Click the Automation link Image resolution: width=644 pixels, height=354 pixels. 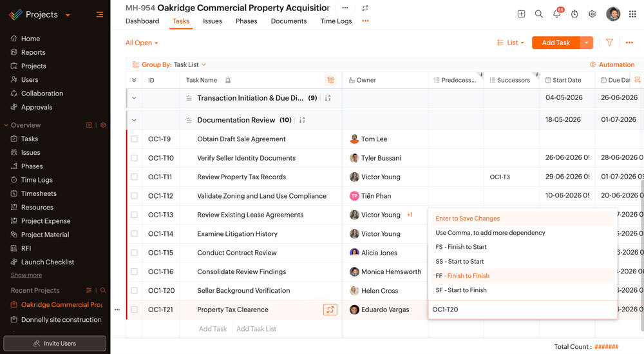612,64
